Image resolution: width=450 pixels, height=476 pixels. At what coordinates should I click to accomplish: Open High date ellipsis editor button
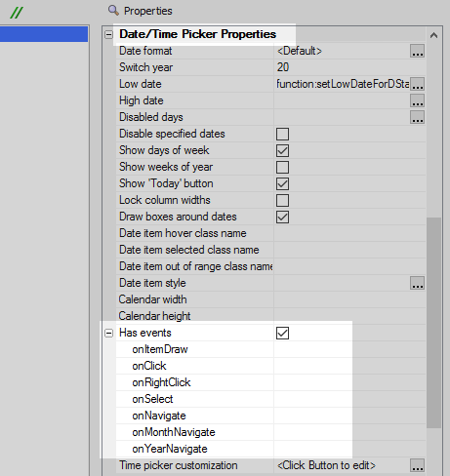417,100
